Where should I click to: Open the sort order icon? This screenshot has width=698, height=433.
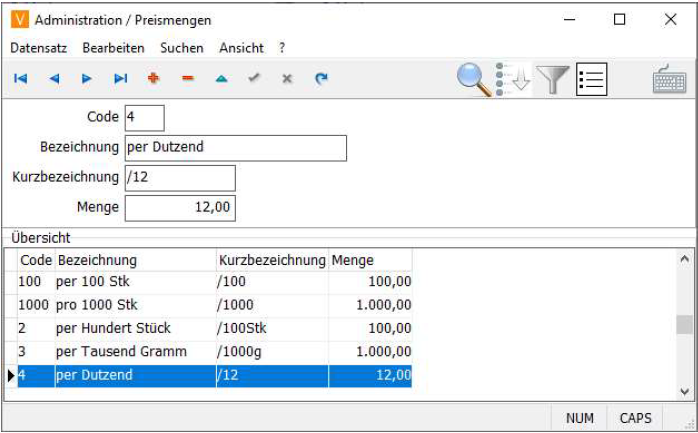click(x=513, y=79)
